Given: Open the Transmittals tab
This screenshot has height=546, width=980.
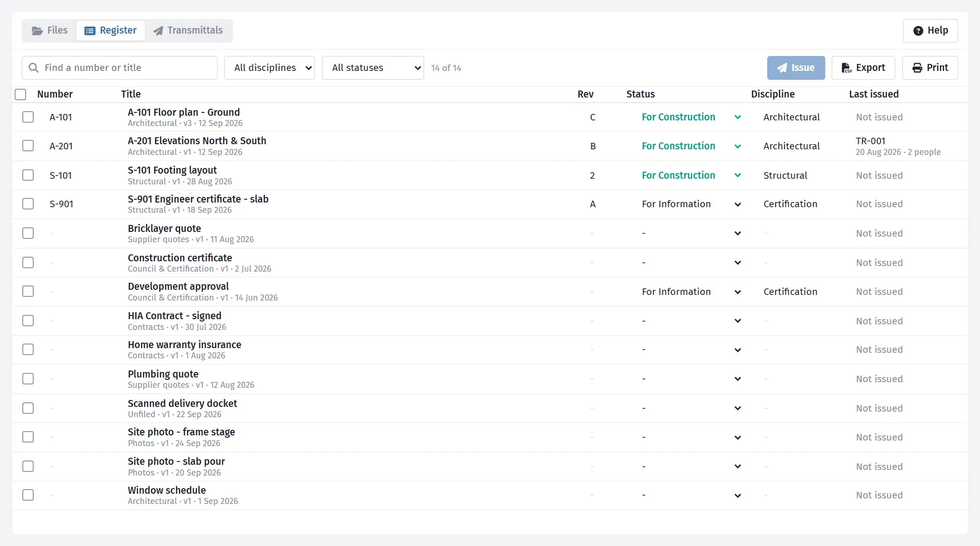Looking at the screenshot, I should 188,30.
